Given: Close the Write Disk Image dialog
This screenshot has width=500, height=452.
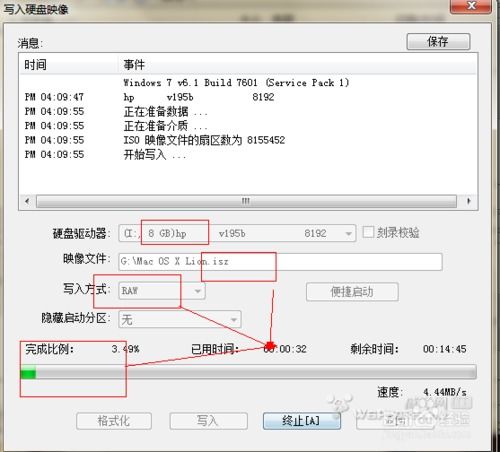Looking at the screenshot, I should pyautogui.click(x=471, y=6).
